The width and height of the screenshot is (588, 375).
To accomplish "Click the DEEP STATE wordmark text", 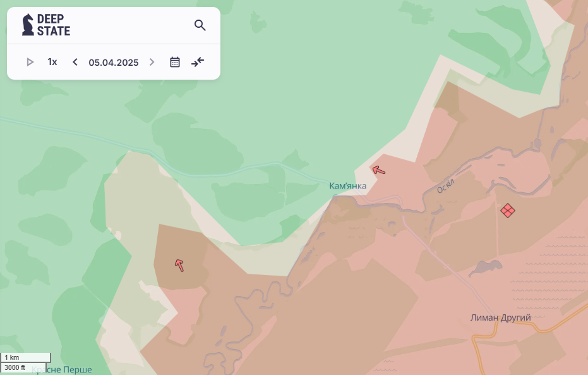I will 54,25.
